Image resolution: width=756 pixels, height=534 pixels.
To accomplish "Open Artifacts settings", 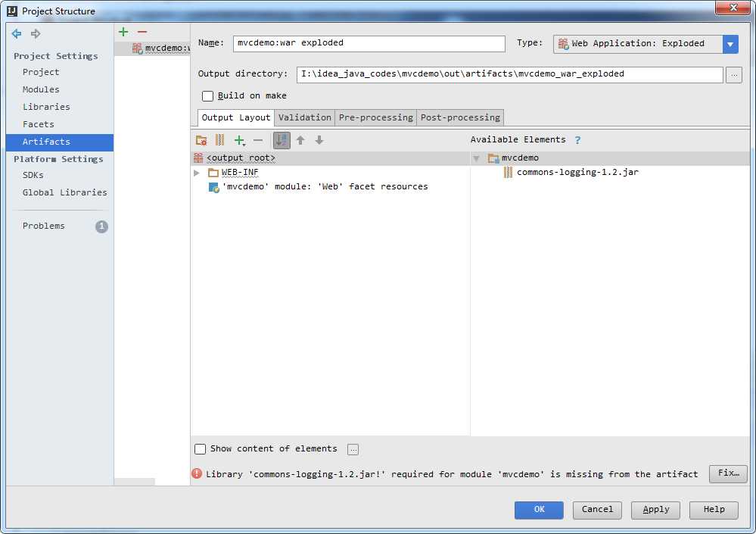I will [x=60, y=142].
